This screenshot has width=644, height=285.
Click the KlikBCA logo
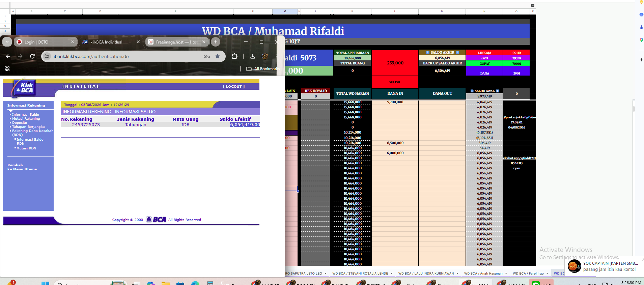click(x=24, y=88)
